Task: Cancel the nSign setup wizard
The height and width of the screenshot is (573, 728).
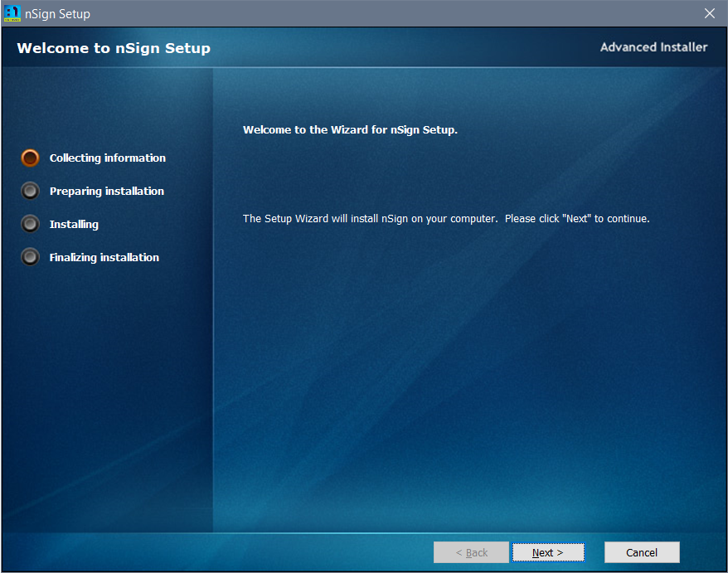Action: pos(642,552)
